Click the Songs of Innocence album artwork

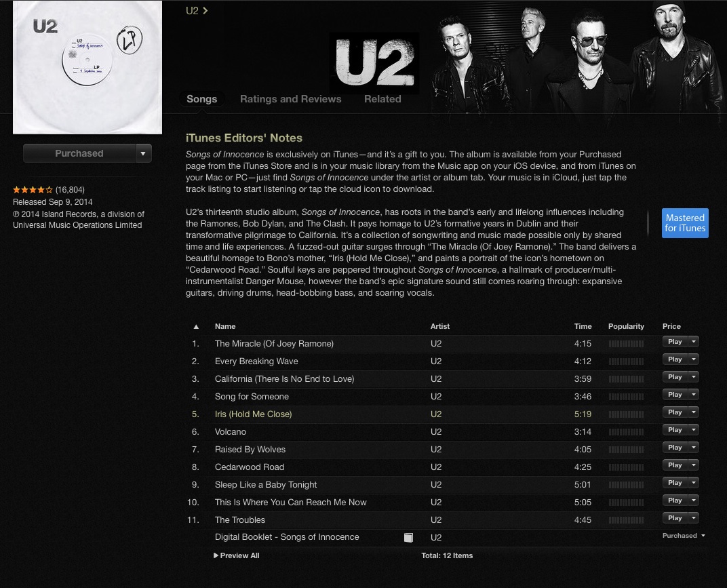pos(87,67)
